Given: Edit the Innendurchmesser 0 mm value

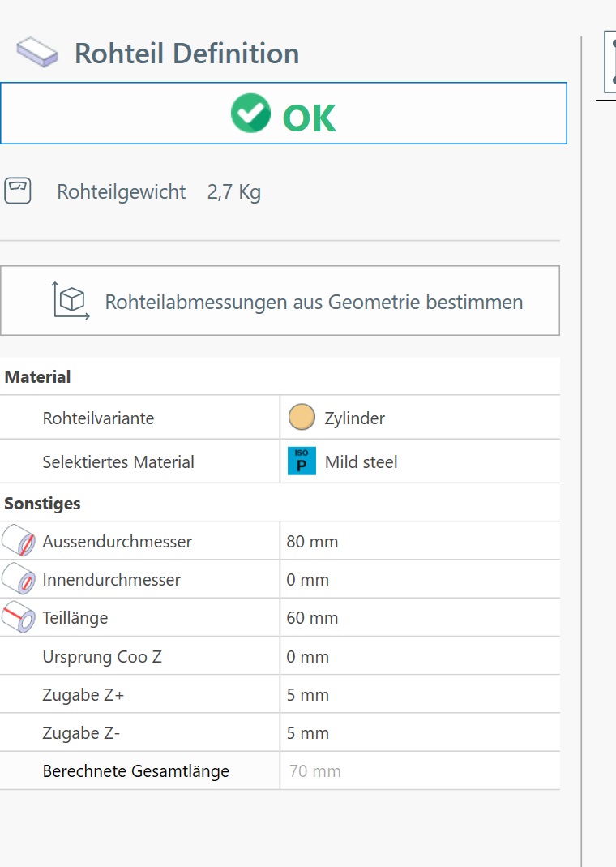Looking at the screenshot, I should click(420, 579).
